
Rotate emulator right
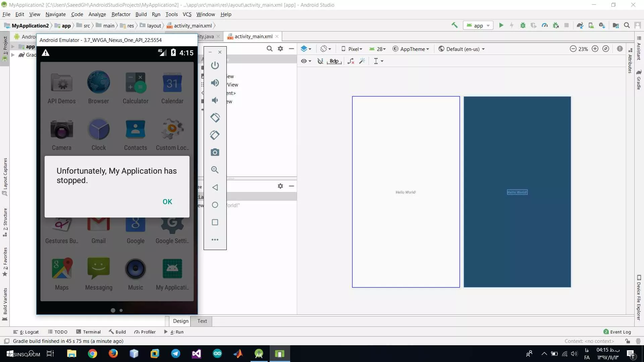coord(215,135)
